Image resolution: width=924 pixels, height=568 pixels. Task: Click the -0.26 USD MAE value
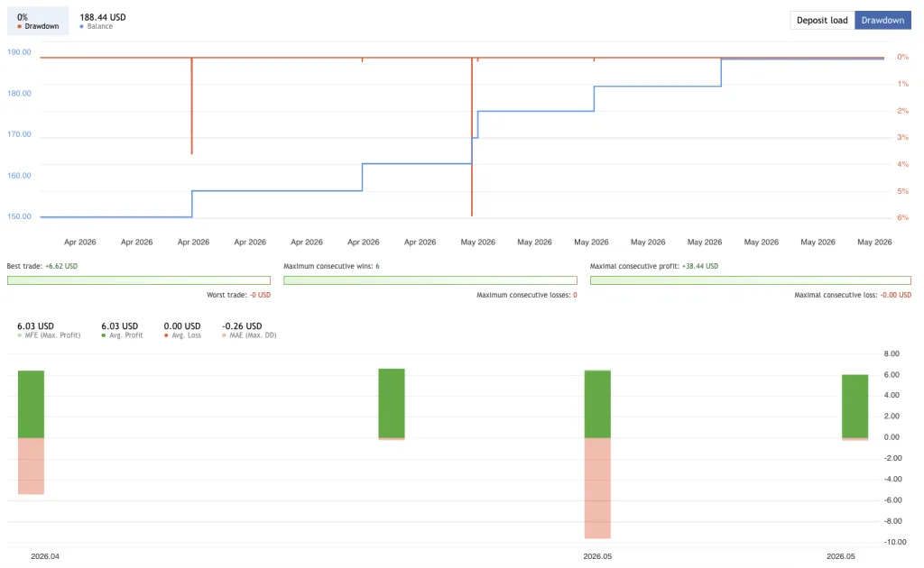[242, 325]
